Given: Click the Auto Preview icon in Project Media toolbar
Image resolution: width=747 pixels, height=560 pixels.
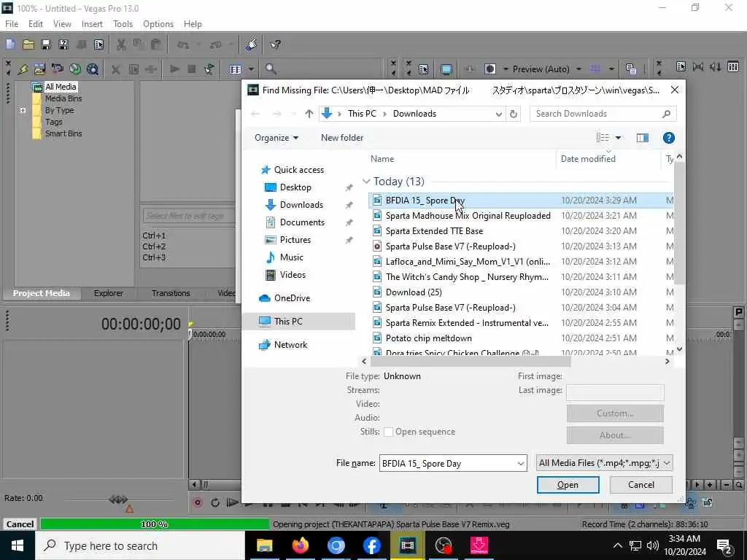Looking at the screenshot, I should point(209,69).
